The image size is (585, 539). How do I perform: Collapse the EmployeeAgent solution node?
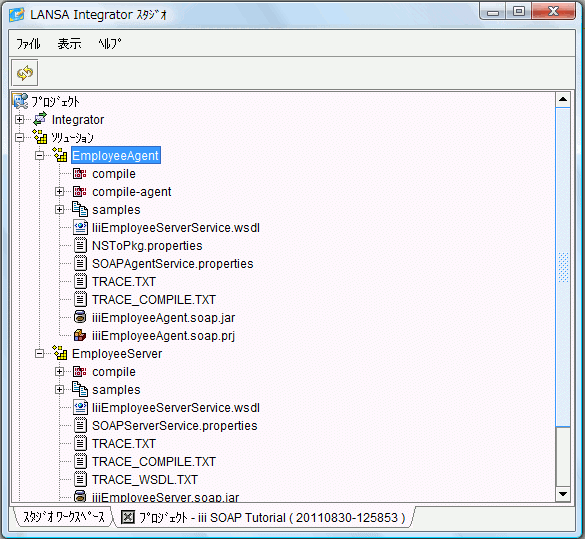point(40,156)
